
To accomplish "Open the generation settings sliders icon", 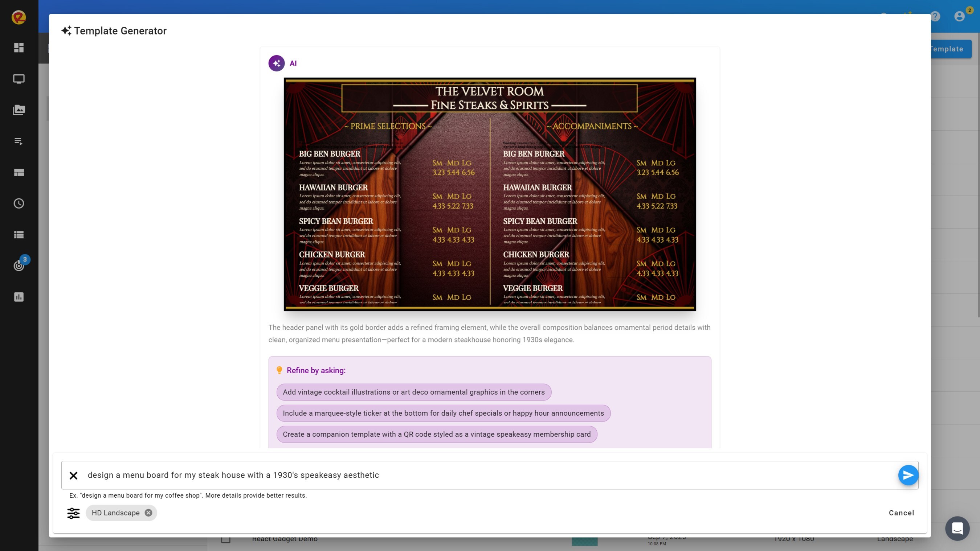I will point(73,513).
